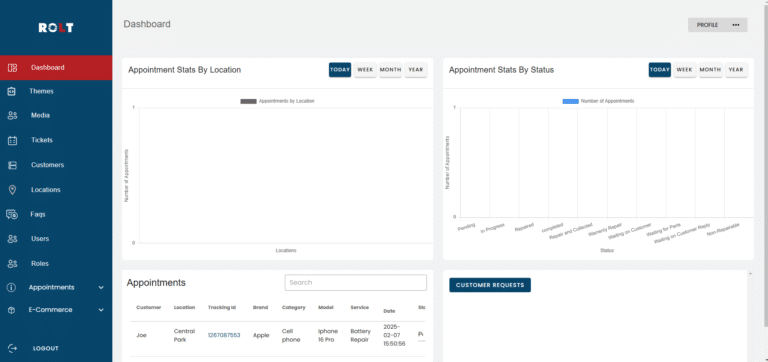Click the Model column header

(x=326, y=308)
